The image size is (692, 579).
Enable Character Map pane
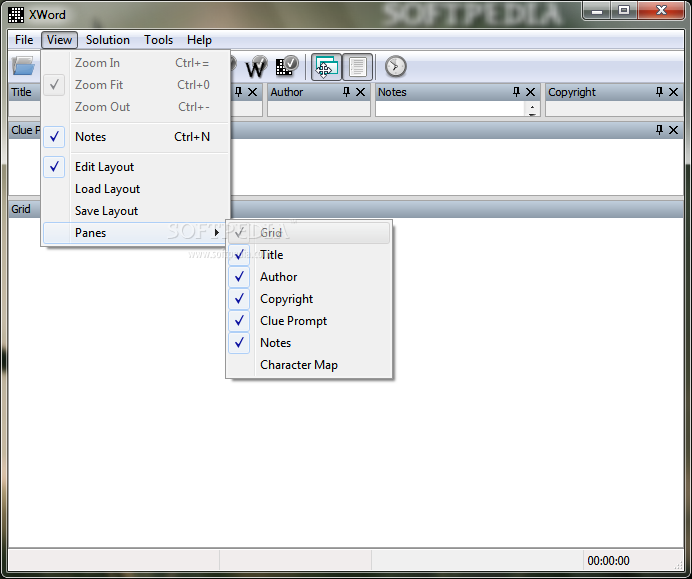click(309, 365)
